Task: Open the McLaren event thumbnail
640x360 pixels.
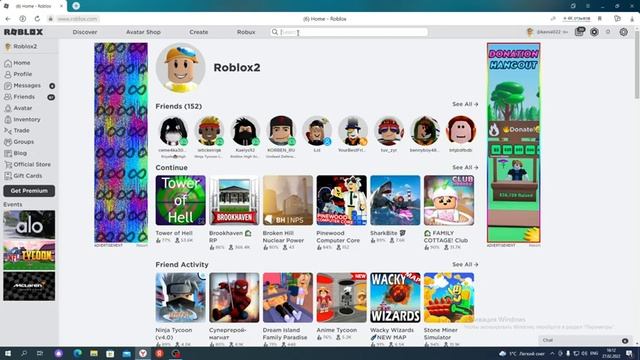Action: [x=29, y=287]
